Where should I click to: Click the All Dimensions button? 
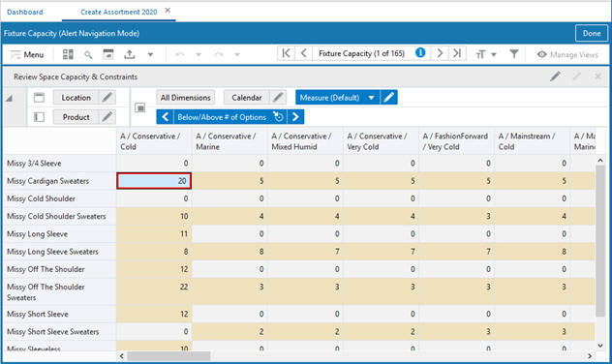(x=185, y=98)
